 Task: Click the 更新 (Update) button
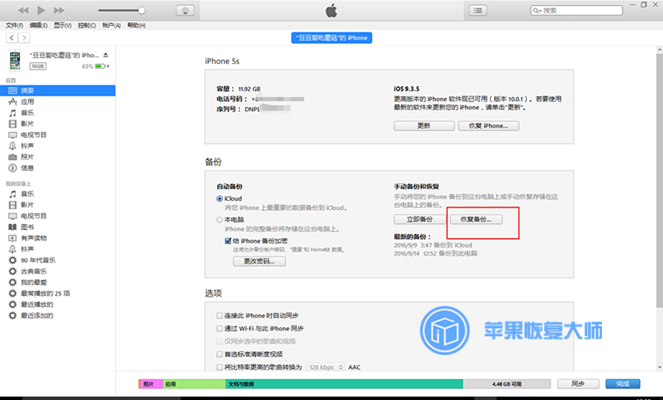(x=424, y=126)
